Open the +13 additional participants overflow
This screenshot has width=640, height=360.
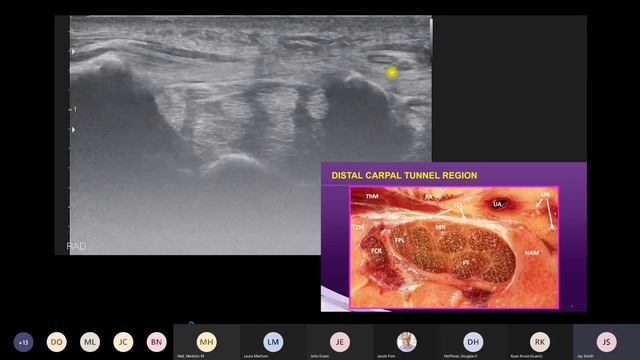23,342
